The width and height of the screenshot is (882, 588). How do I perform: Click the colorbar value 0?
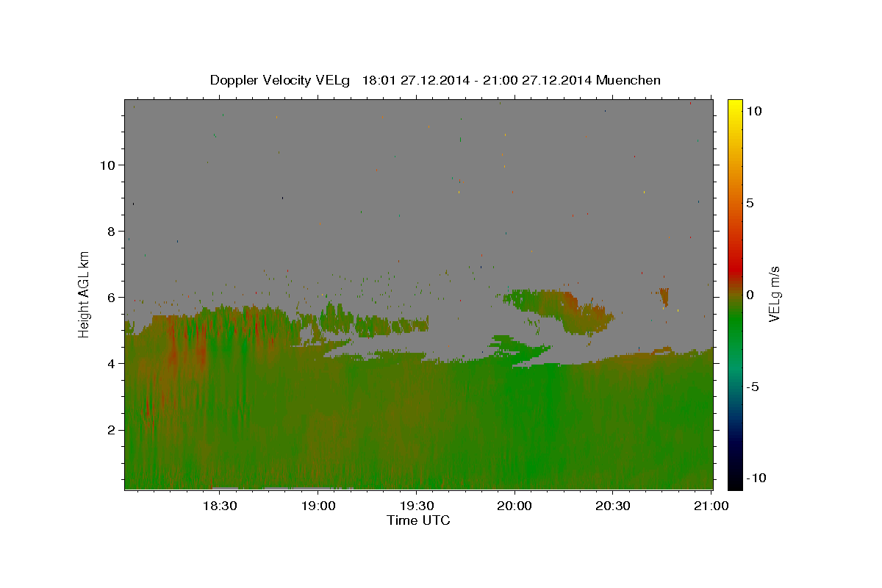[750, 295]
